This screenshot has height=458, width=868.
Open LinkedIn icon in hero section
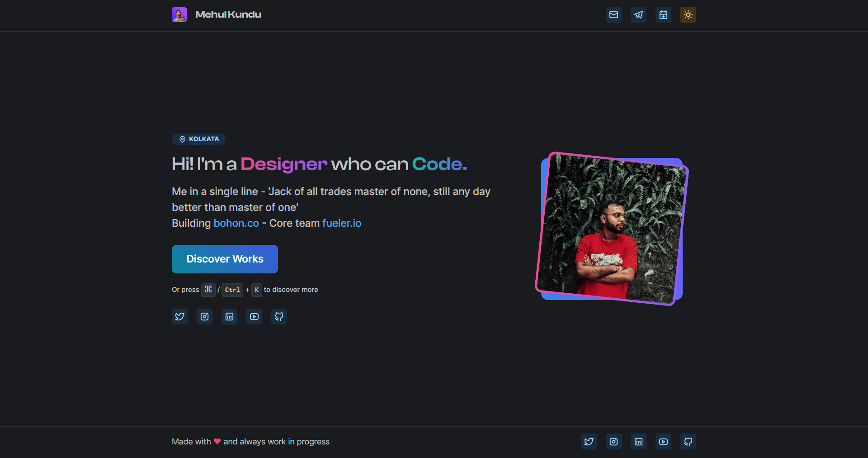click(229, 317)
